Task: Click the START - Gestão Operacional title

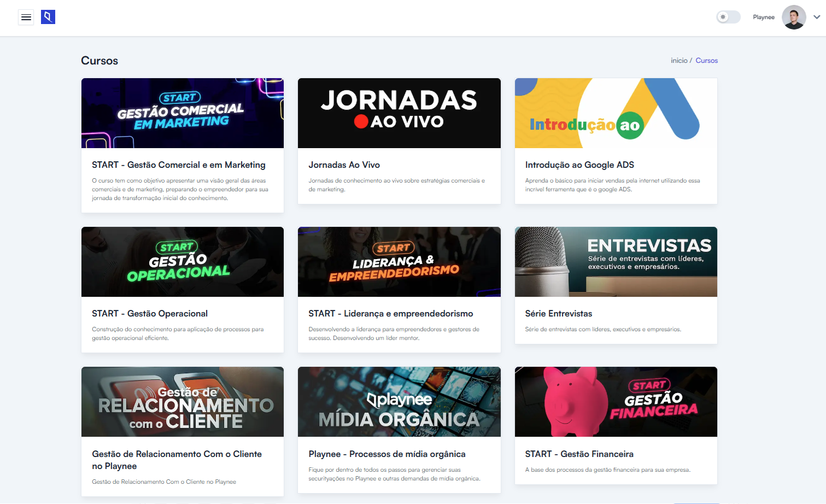Action: click(x=150, y=314)
